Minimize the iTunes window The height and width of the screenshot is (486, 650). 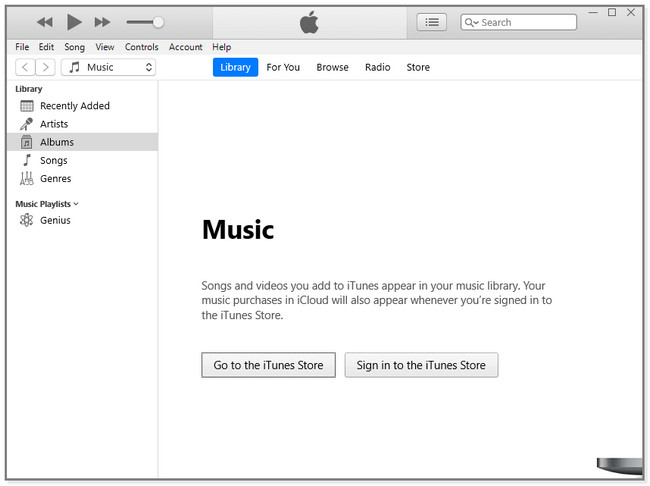[593, 12]
